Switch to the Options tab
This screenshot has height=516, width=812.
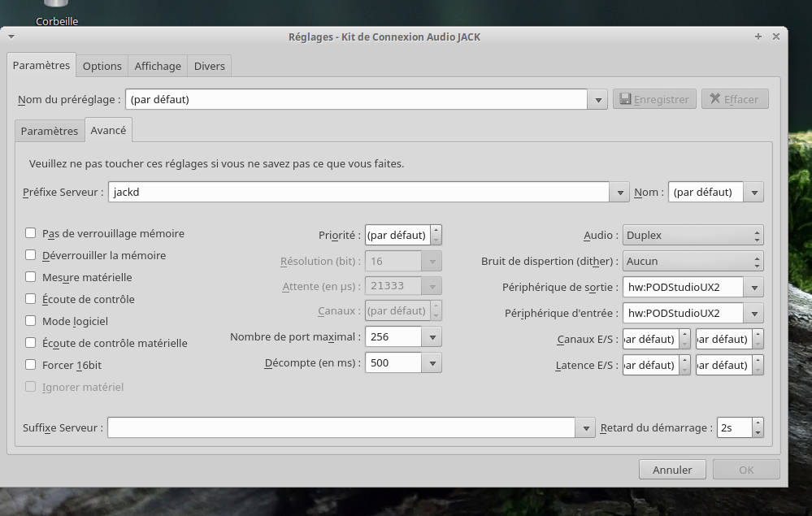click(x=102, y=67)
